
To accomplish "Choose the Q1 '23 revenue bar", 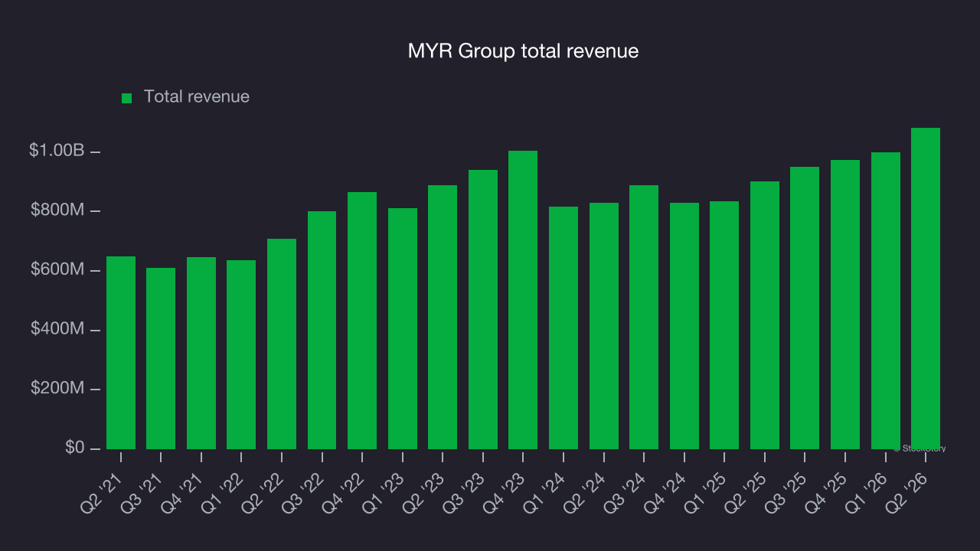I will 403,328.
